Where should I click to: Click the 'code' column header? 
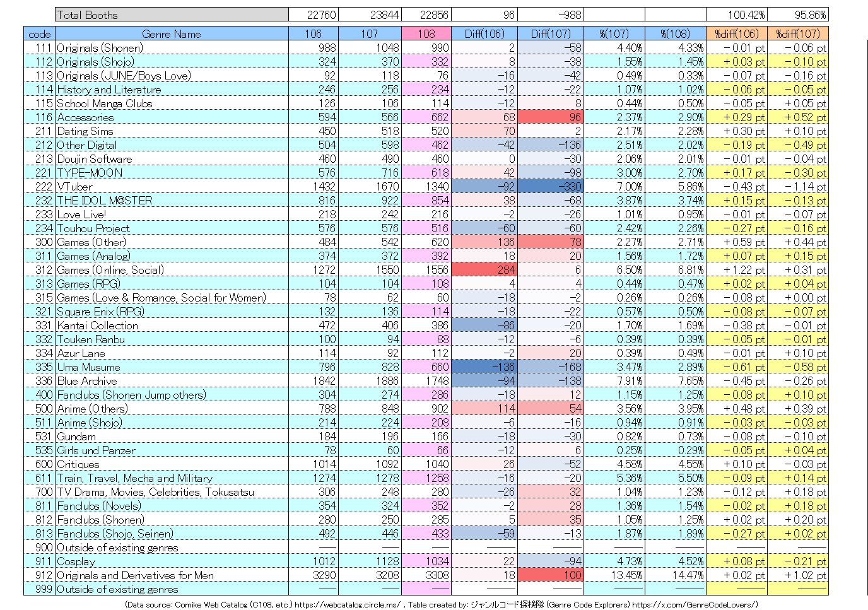[40, 34]
